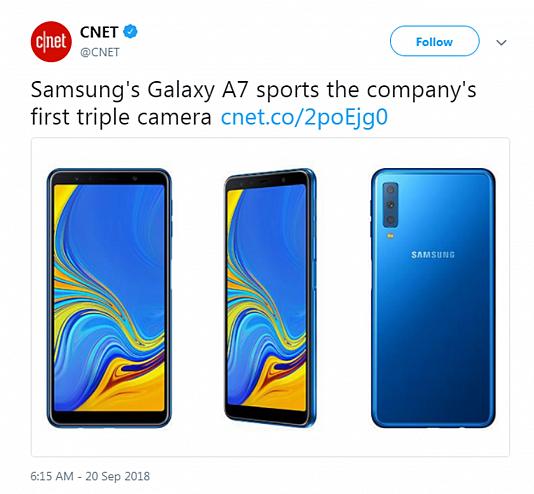Open the @CNET handle
Image resolution: width=534 pixels, height=494 pixels.
(100, 52)
